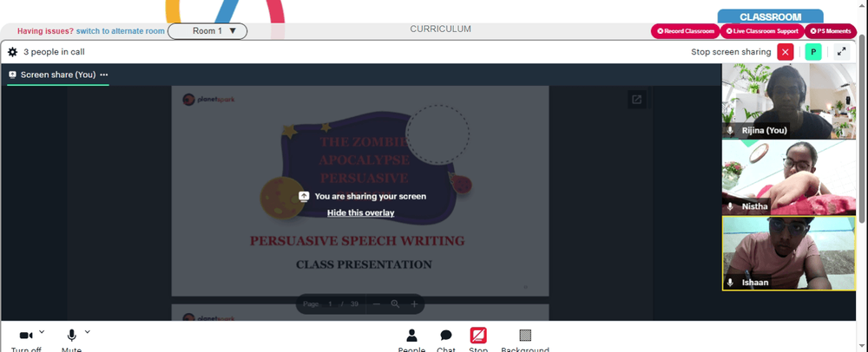
Task: Zoom in the presentation with plus
Action: [x=414, y=304]
